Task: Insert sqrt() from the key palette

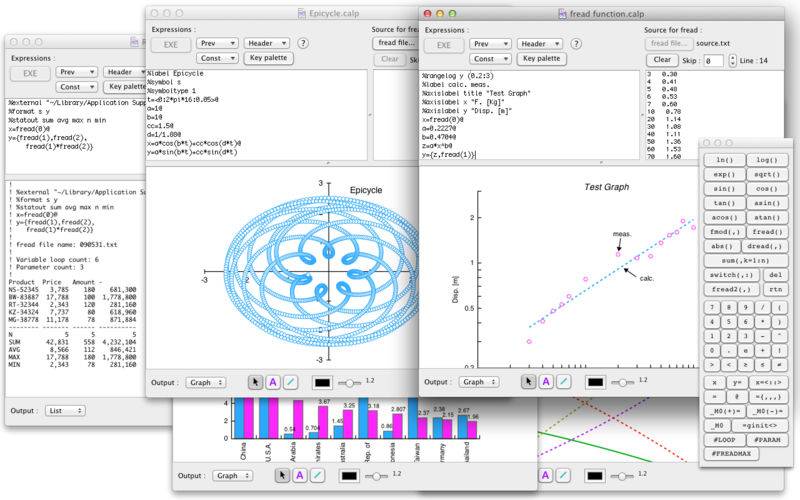Action: [767, 174]
